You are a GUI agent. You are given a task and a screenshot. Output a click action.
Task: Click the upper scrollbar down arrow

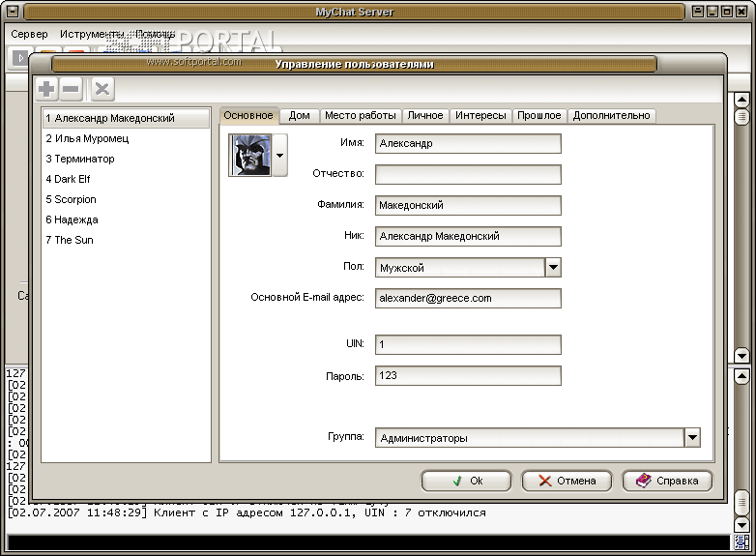741,356
